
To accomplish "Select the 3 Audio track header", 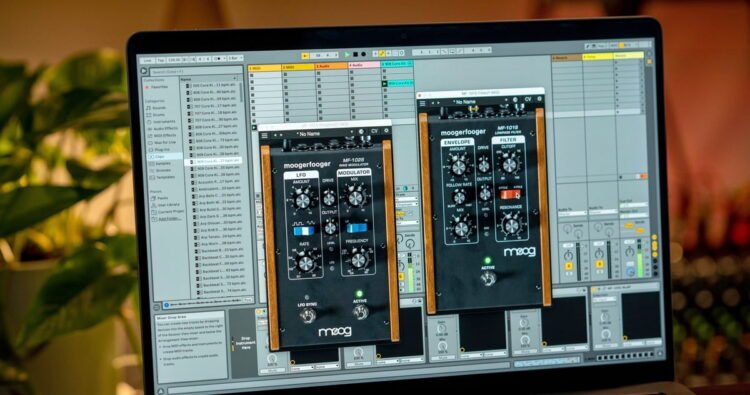I will tap(331, 66).
